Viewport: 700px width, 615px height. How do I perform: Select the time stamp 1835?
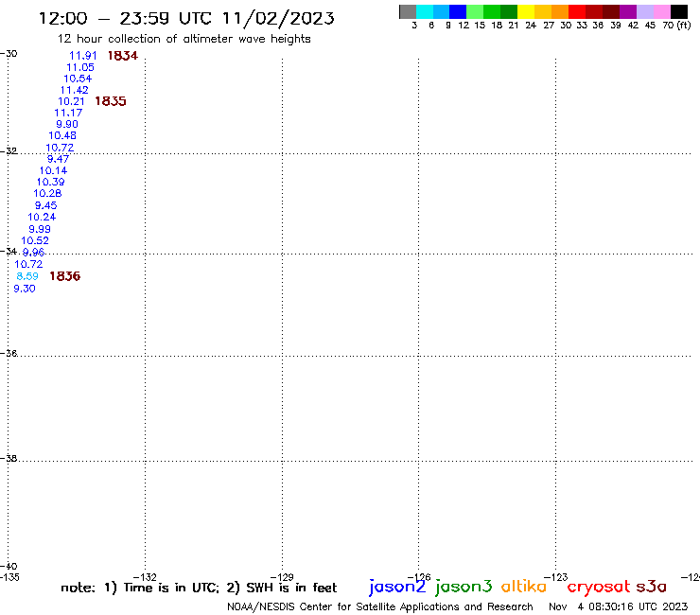tap(111, 101)
